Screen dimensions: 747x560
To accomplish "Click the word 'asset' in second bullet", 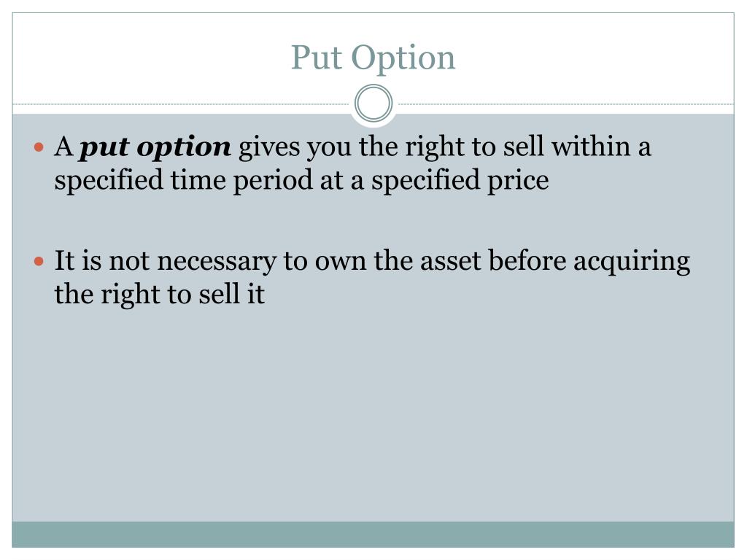I will pyautogui.click(x=450, y=261).
